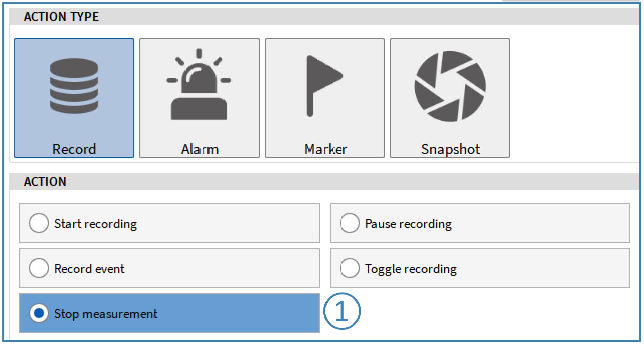
Task: Select the Pause recording radio circle
Action: click(350, 223)
